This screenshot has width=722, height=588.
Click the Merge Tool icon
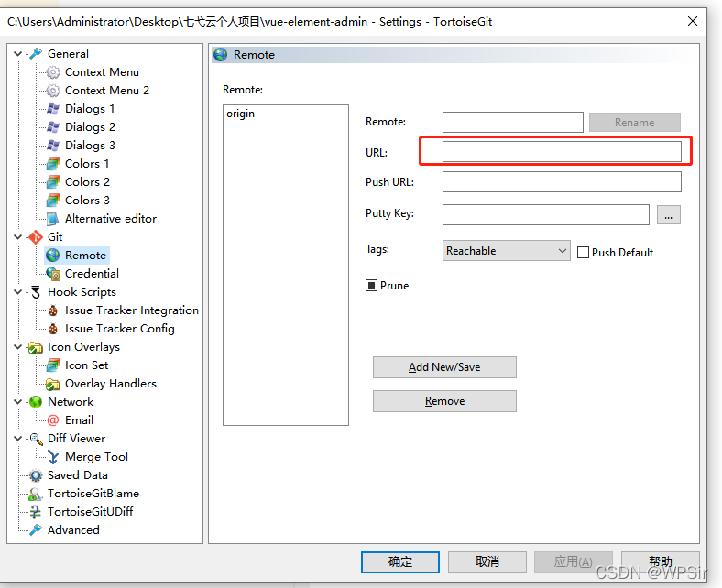click(x=53, y=457)
